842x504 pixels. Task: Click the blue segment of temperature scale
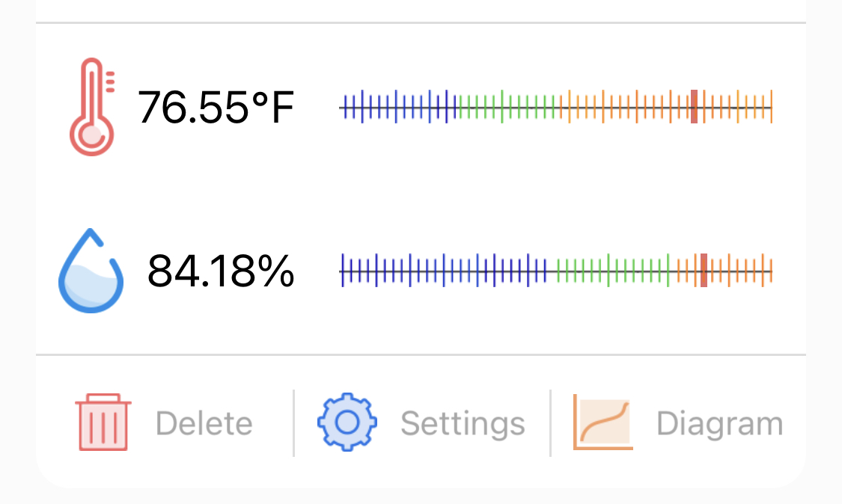[397, 108]
